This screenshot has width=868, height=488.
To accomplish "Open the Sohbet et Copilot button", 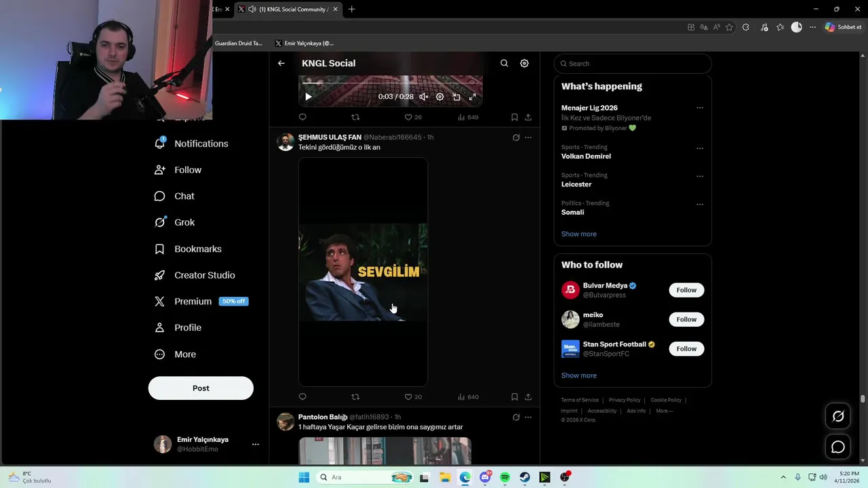I will (843, 27).
